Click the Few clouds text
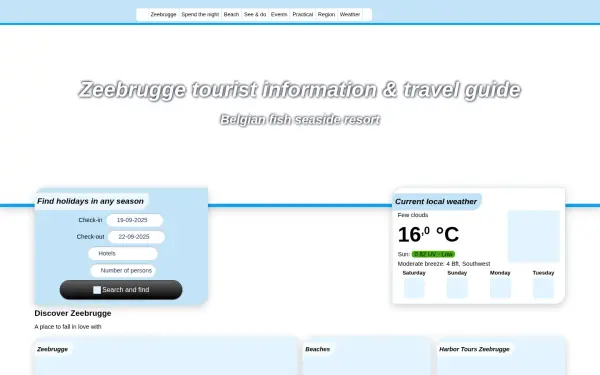This screenshot has height=375, width=600. (x=412, y=215)
